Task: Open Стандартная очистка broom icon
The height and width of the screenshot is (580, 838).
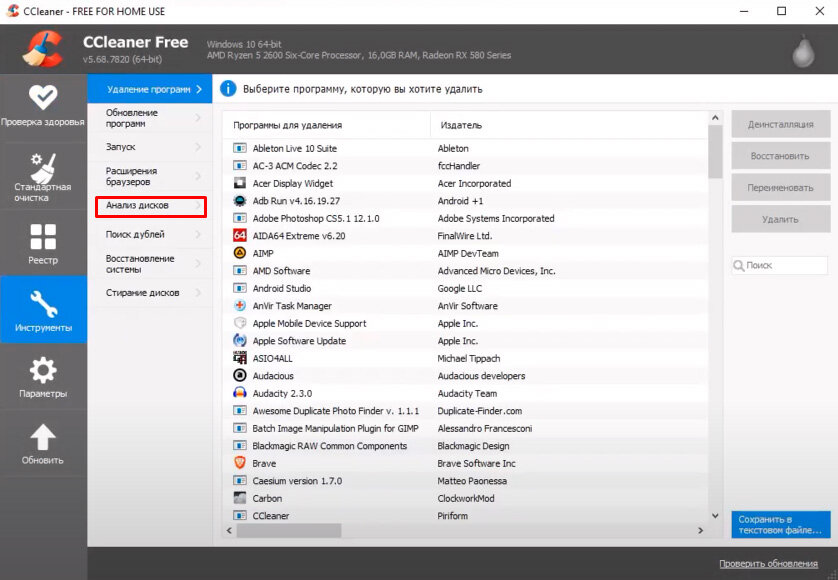Action: pyautogui.click(x=43, y=167)
